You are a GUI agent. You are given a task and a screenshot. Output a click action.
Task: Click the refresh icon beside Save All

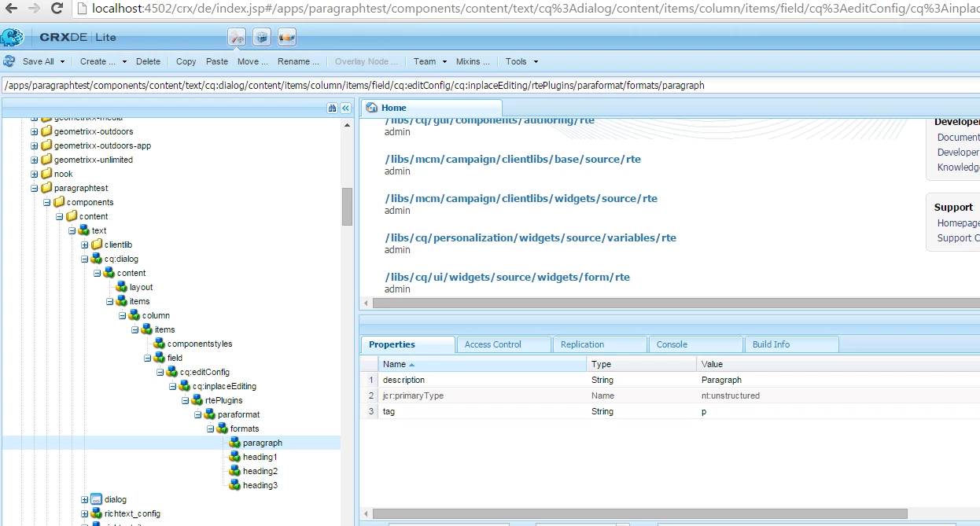point(9,61)
